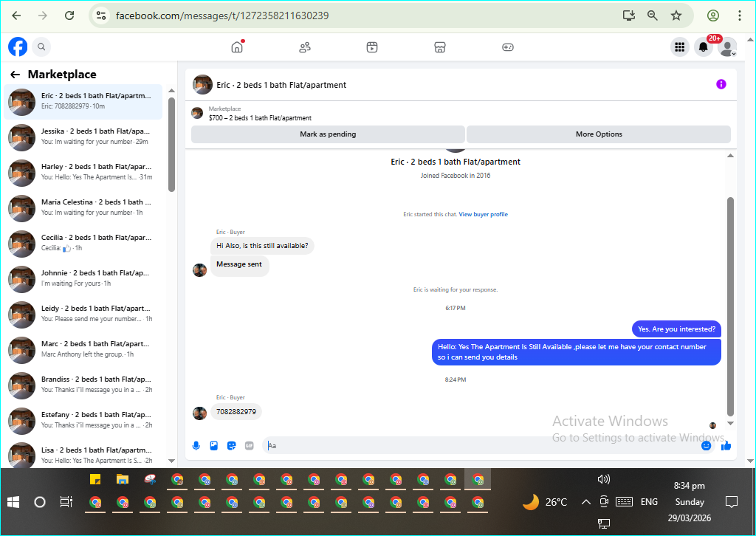Open the Marketplace storefront icon
The height and width of the screenshot is (536, 756).
(440, 47)
